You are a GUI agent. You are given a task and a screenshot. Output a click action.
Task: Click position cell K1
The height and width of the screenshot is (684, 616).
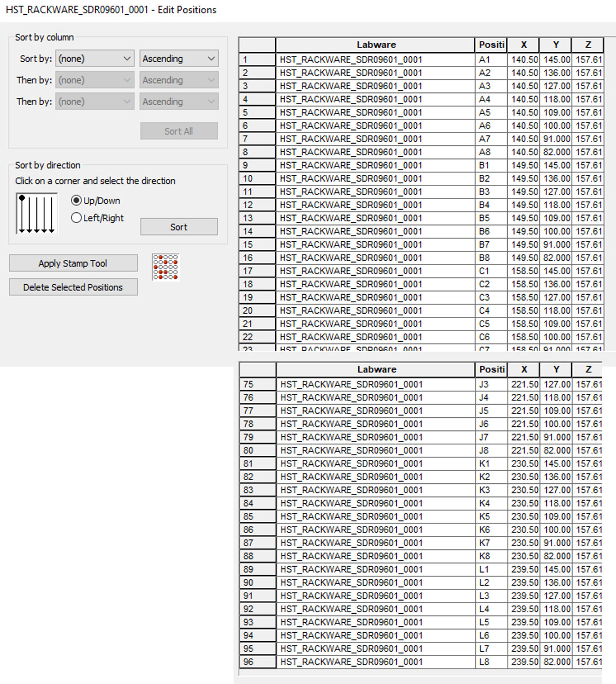[492, 464]
